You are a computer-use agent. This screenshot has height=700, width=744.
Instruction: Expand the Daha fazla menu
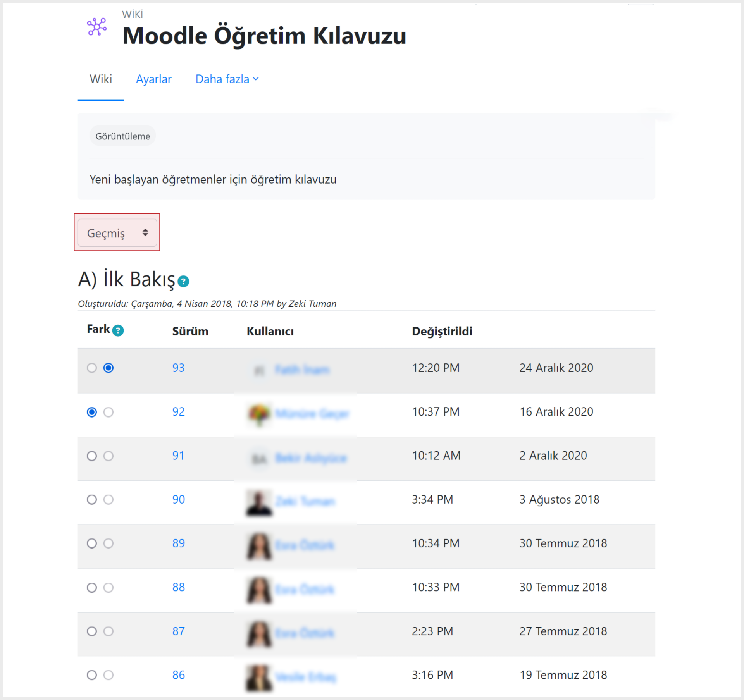pos(227,79)
